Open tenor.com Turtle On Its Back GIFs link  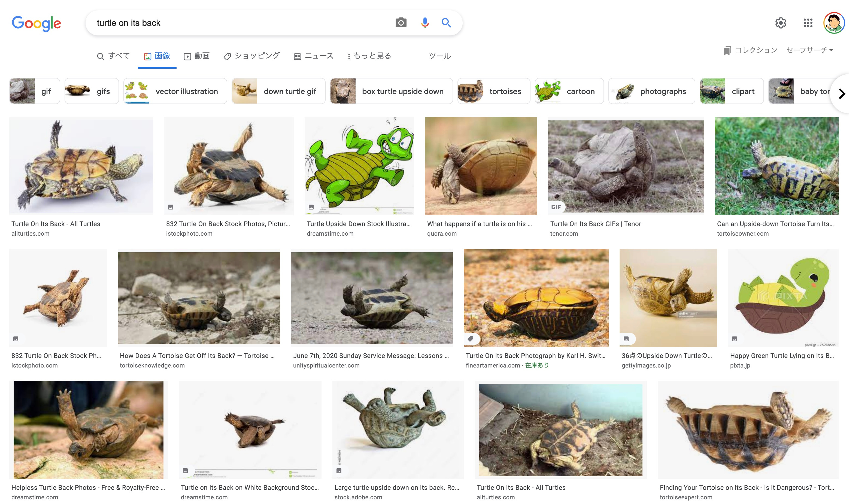point(595,224)
